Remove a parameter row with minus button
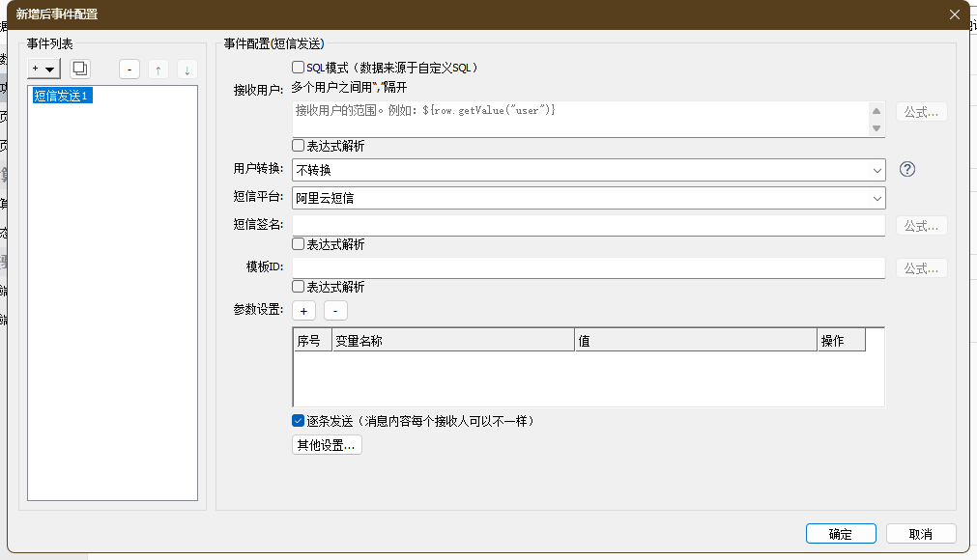 click(335, 311)
